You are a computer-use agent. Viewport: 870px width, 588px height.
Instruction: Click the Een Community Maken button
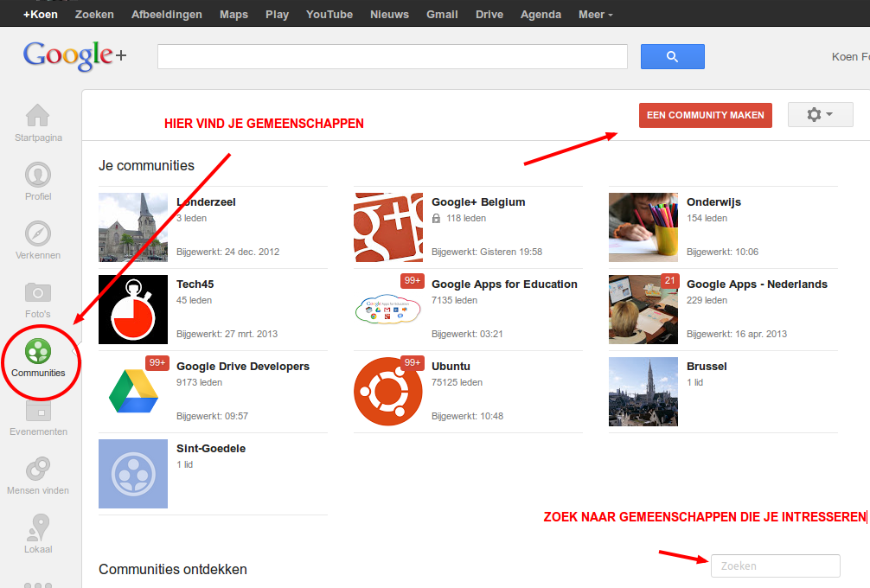pos(705,115)
